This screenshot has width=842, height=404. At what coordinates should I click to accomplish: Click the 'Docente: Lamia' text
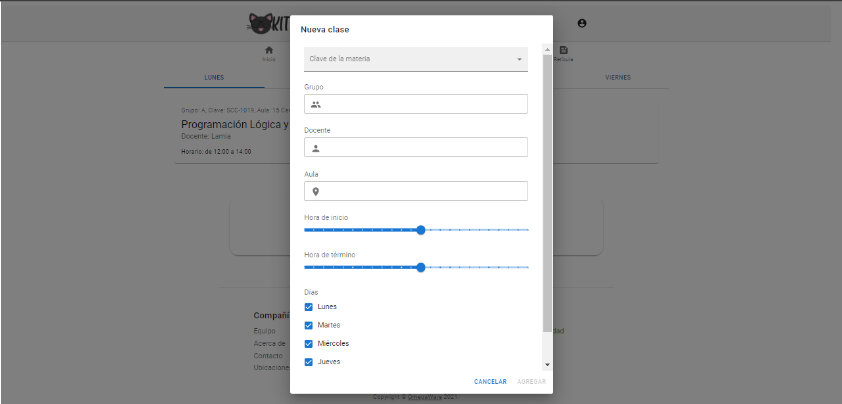coord(206,136)
